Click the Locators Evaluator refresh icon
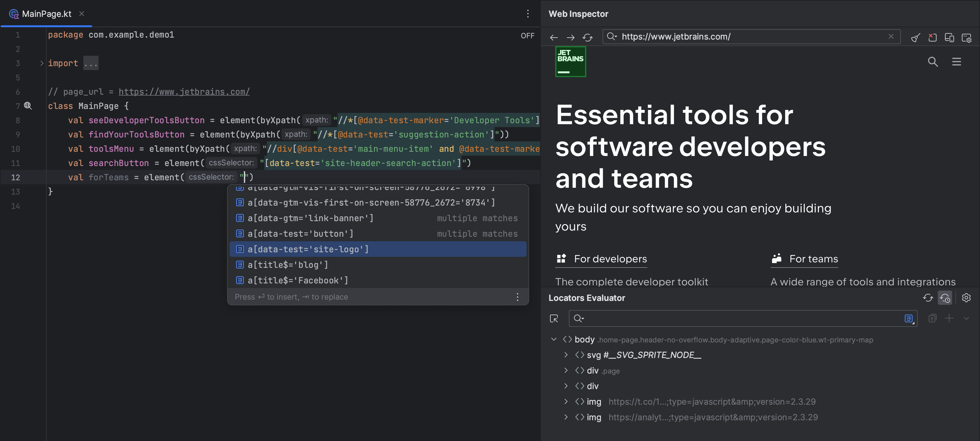Viewport: 980px width, 441px height. click(x=928, y=298)
